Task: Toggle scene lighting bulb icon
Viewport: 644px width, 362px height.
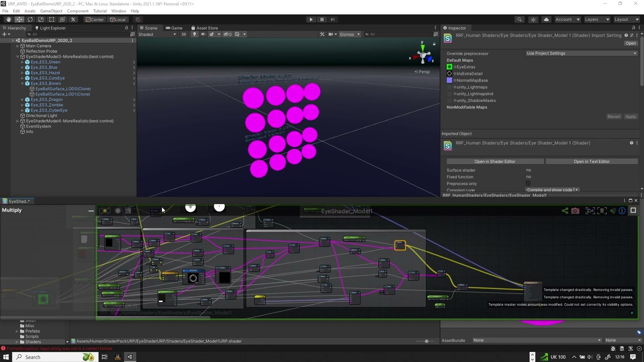Action: tap(194, 34)
